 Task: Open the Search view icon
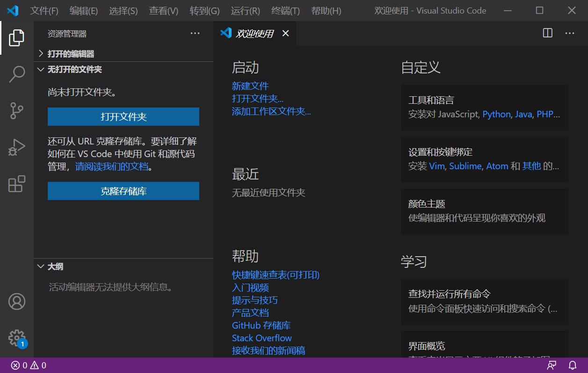coord(17,74)
